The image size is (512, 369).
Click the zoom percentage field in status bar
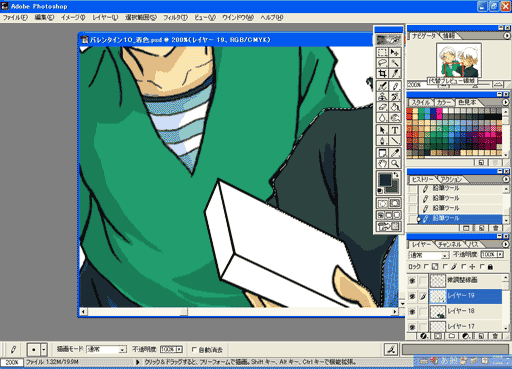pyautogui.click(x=12, y=362)
